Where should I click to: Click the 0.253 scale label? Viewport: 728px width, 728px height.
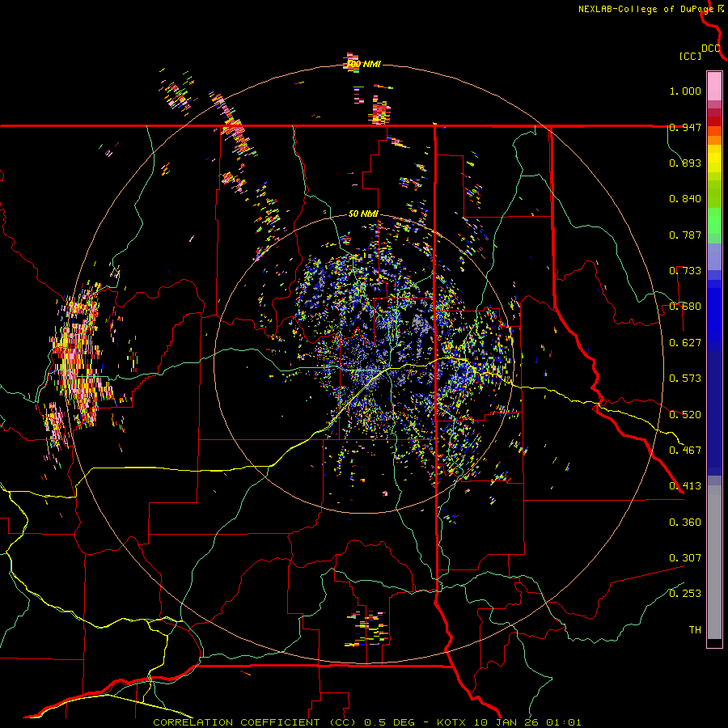tap(685, 594)
